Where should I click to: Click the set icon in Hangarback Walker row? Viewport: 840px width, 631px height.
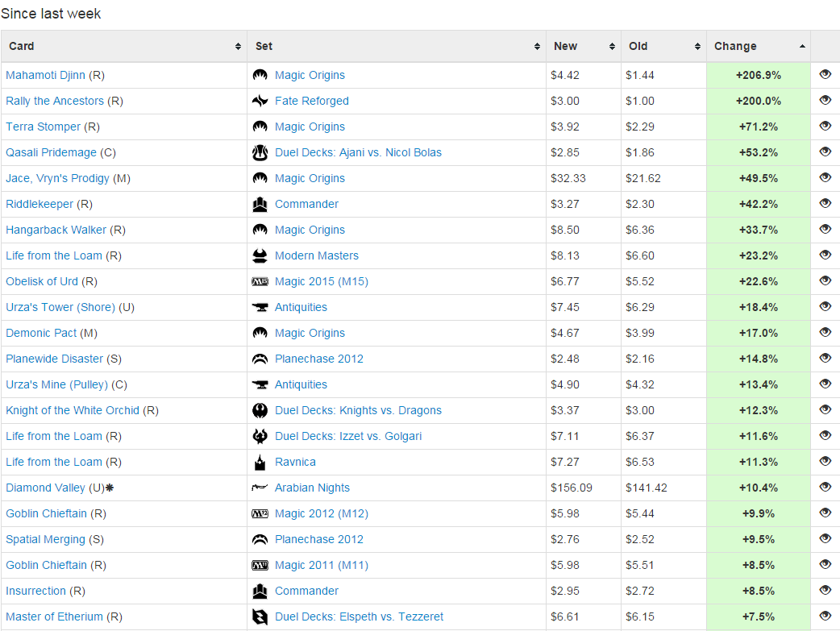tap(260, 230)
